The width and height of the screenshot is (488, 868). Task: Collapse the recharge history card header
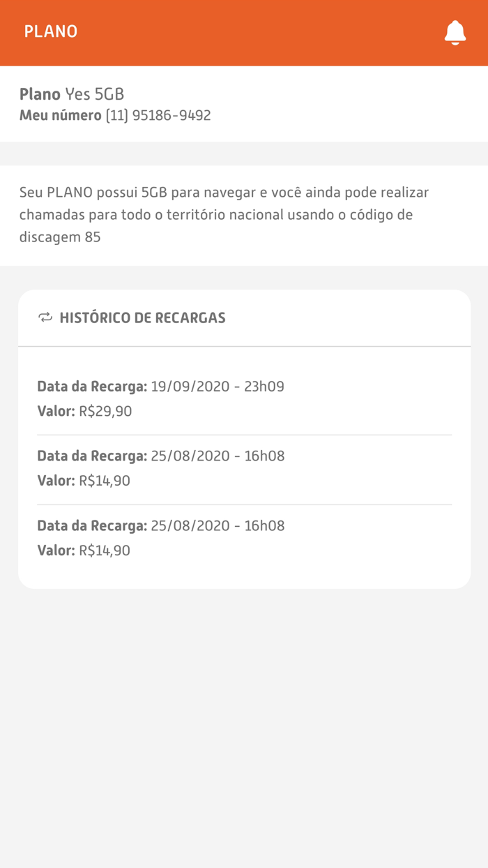tap(144, 317)
